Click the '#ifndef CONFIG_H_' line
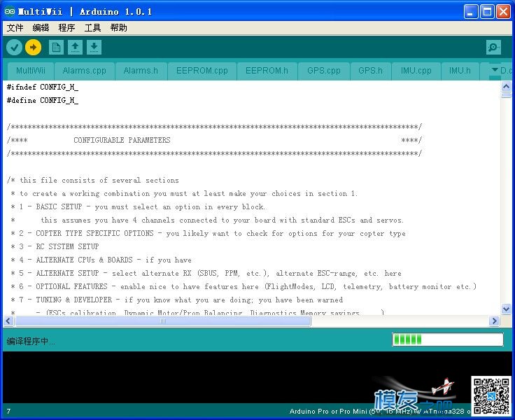This screenshot has width=515, height=420. [43, 87]
